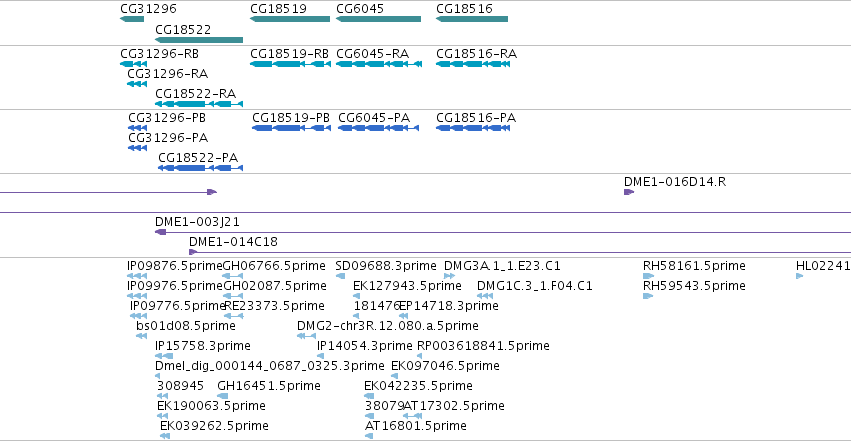The width and height of the screenshot is (851, 441).
Task: Select the RP003618841.5prime EST label
Action: tap(483, 346)
